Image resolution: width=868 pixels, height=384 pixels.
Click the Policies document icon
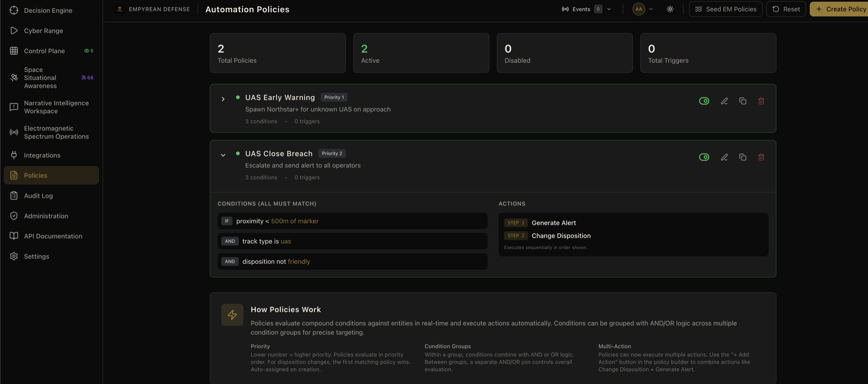tap(14, 175)
